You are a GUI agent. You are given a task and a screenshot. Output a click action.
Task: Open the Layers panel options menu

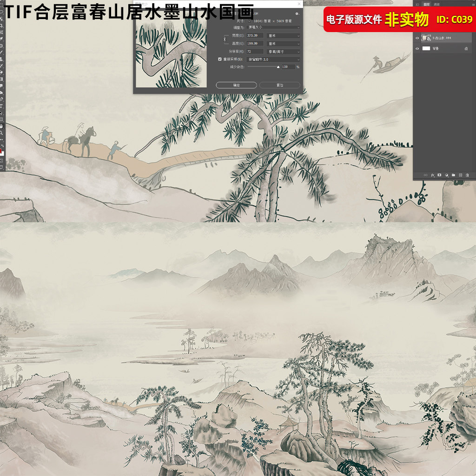472,4
